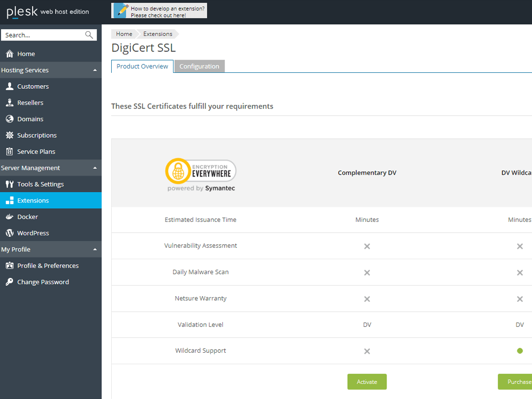The image size is (532, 399).
Task: Open the Change Password page
Action: 43,282
